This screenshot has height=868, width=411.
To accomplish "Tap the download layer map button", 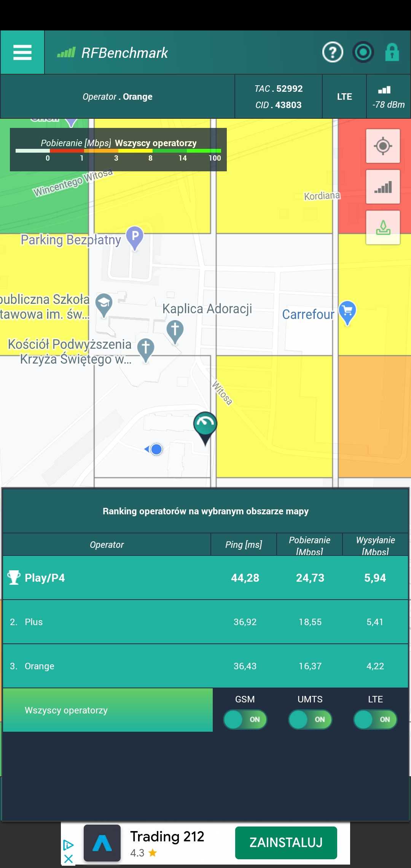I will (383, 227).
